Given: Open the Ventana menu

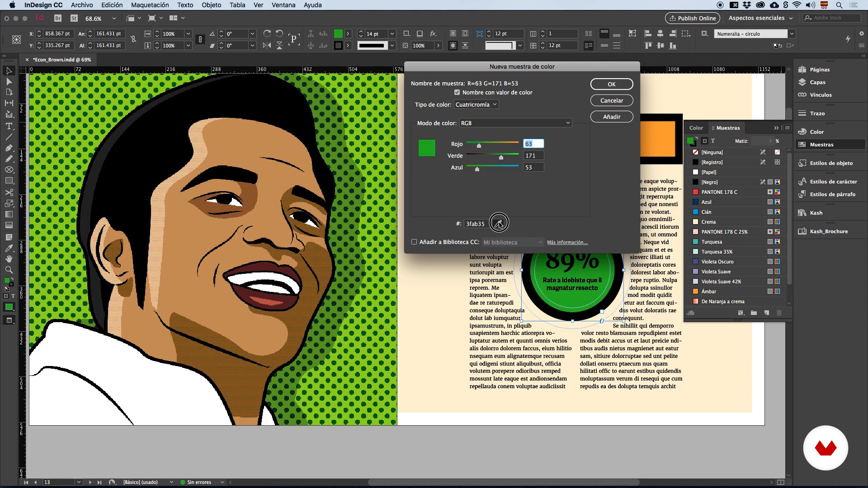Looking at the screenshot, I should 283,5.
